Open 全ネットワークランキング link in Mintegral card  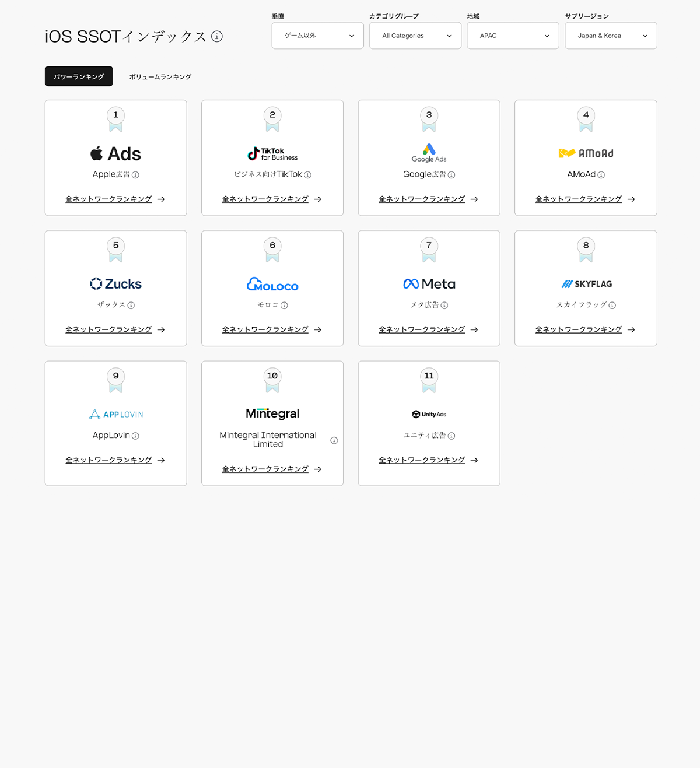265,469
